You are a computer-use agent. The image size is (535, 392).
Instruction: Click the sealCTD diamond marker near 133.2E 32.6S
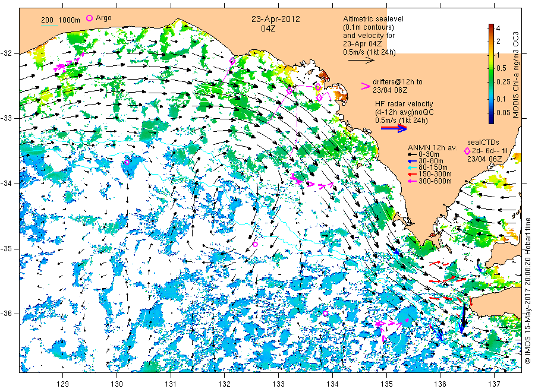[x=289, y=91]
